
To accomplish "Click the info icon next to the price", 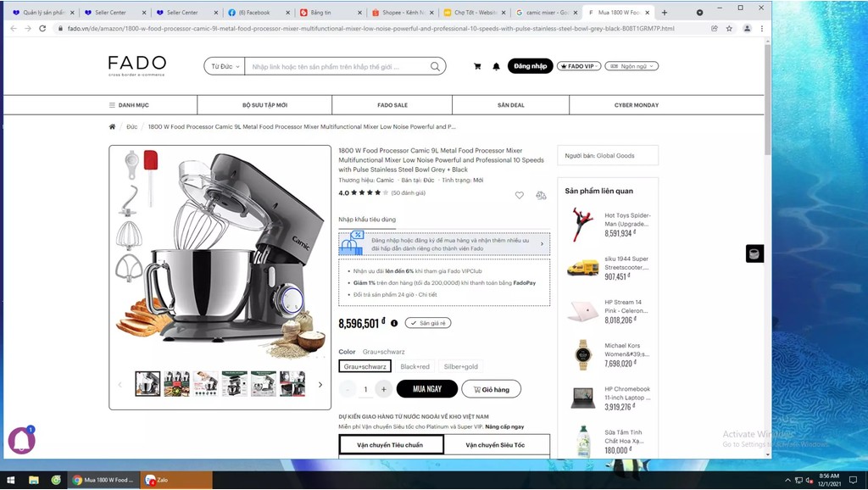I will pyautogui.click(x=394, y=323).
